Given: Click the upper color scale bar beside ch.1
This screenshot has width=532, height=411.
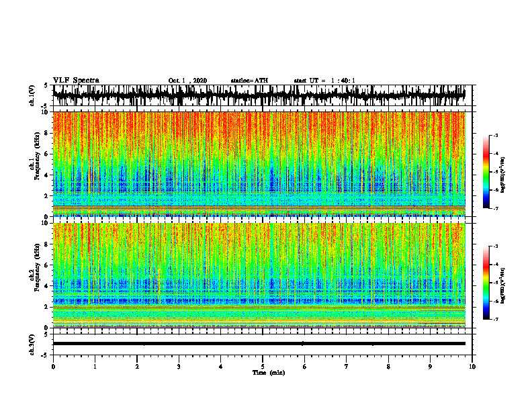Looking at the screenshot, I should click(486, 172).
